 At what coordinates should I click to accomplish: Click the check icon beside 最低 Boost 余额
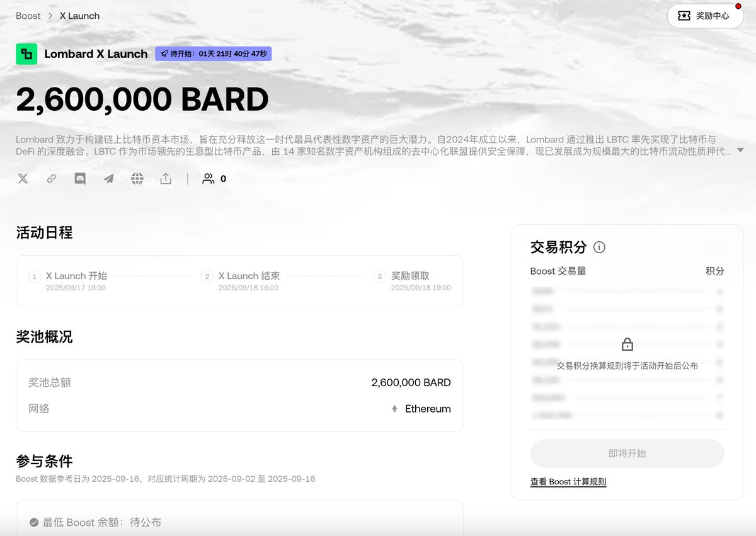coord(34,522)
